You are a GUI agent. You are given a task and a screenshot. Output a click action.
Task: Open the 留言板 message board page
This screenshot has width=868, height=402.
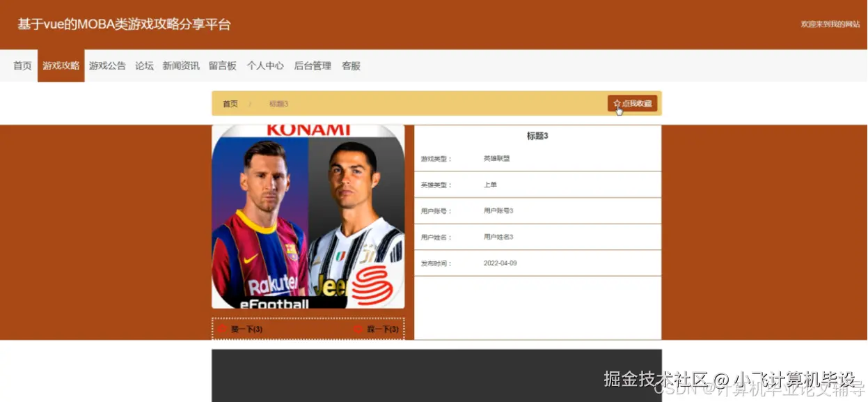coord(222,65)
